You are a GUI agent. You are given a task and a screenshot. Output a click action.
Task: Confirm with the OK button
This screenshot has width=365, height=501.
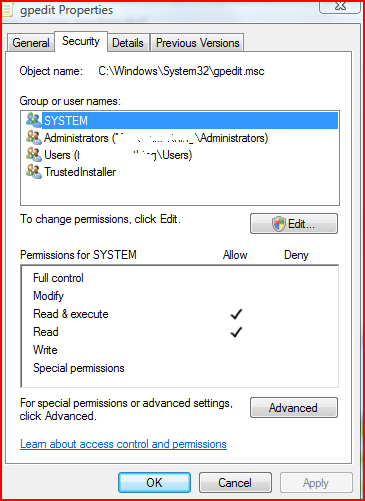coord(154,482)
